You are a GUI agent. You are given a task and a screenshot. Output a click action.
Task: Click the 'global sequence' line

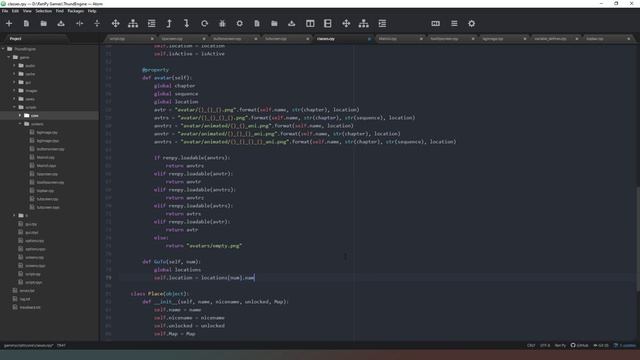[x=176, y=94]
